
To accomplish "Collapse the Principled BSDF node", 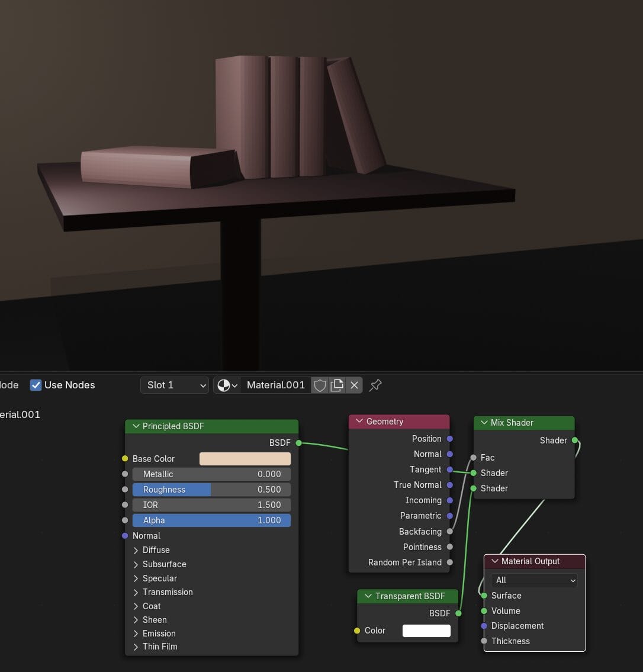I will click(x=136, y=426).
